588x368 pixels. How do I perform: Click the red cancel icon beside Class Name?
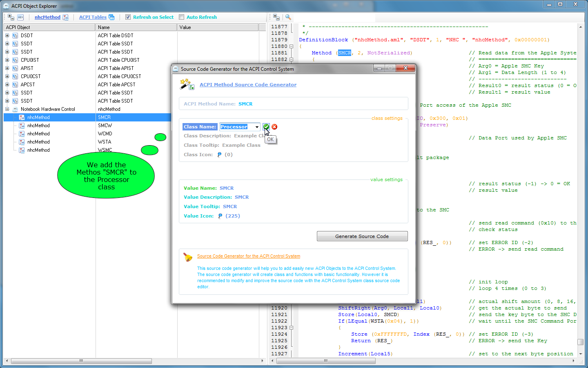click(x=274, y=127)
